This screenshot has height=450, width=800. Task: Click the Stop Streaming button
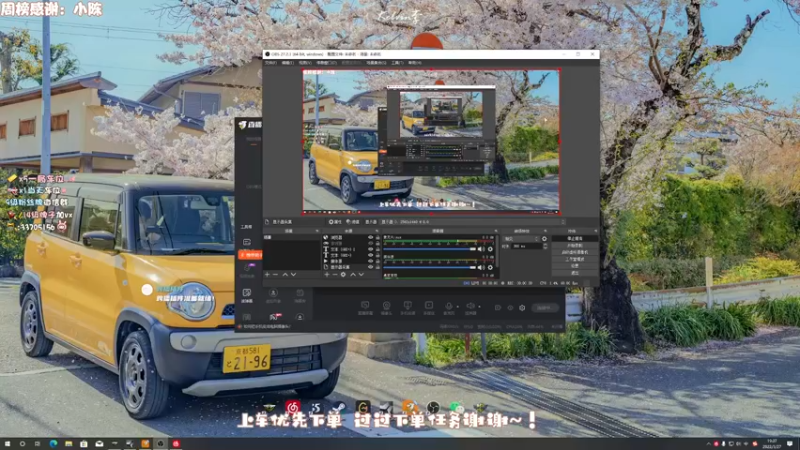[x=575, y=238]
